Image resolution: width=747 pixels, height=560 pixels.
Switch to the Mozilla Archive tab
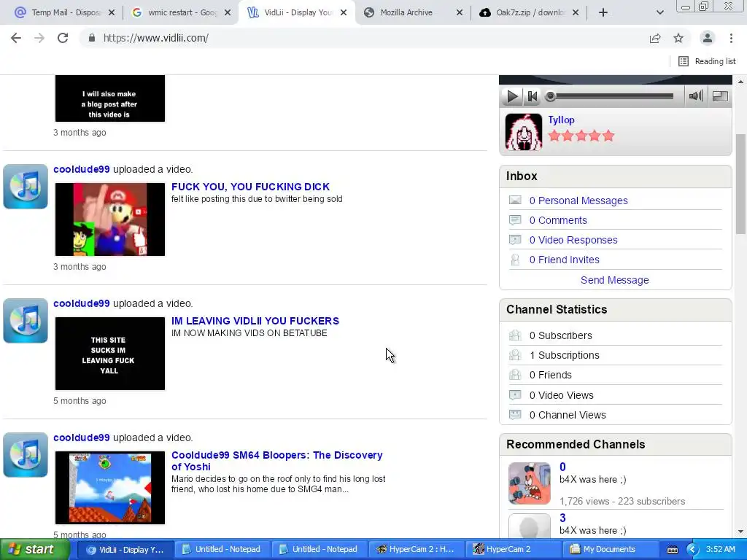[411, 13]
